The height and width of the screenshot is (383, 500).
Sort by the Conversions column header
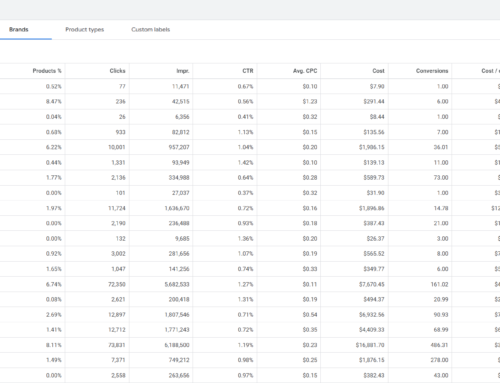(432, 71)
